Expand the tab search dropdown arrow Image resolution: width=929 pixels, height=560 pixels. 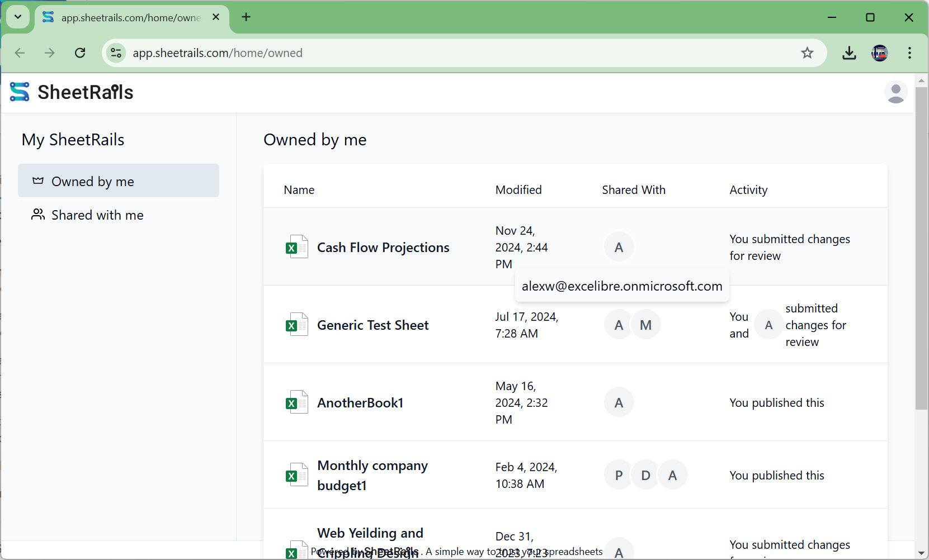(18, 17)
